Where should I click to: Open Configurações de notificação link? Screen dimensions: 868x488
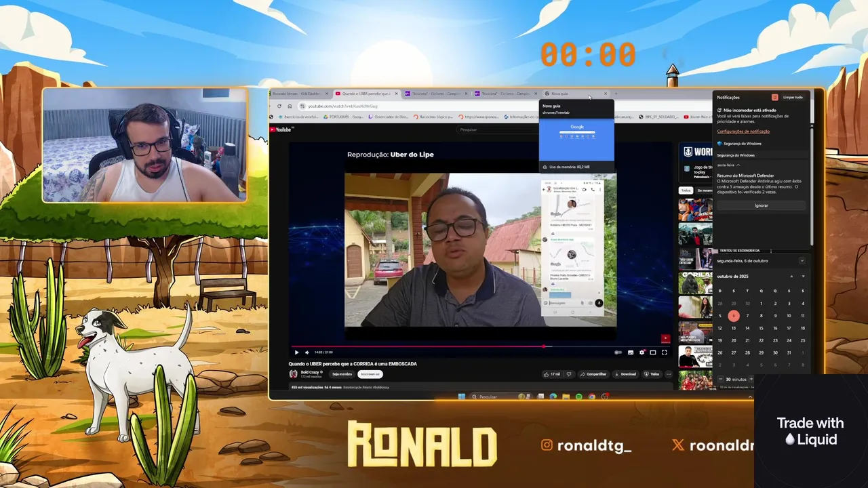743,131
